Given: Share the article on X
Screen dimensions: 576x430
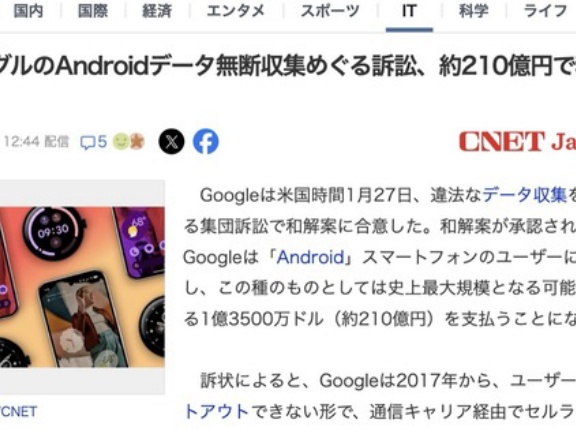Looking at the screenshot, I should tap(172, 141).
